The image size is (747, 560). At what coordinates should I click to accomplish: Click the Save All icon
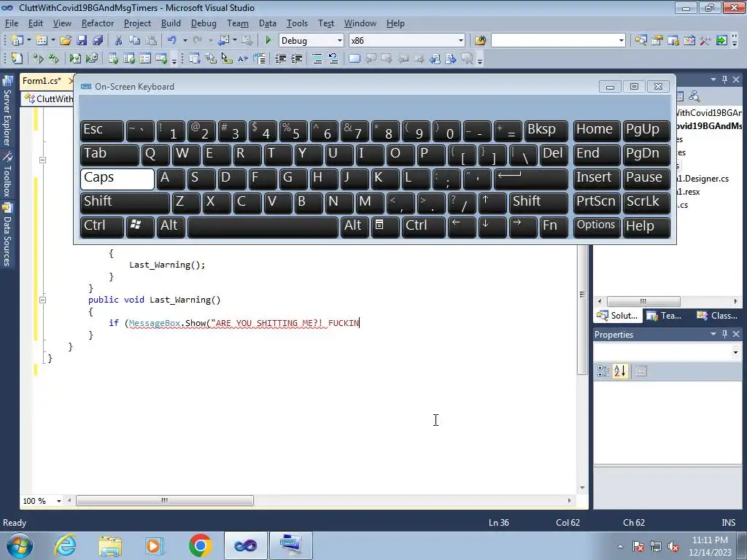[x=98, y=41]
